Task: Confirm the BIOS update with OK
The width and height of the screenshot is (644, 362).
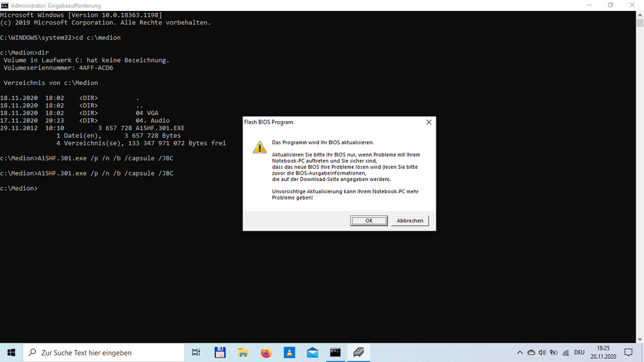Action: 369,220
